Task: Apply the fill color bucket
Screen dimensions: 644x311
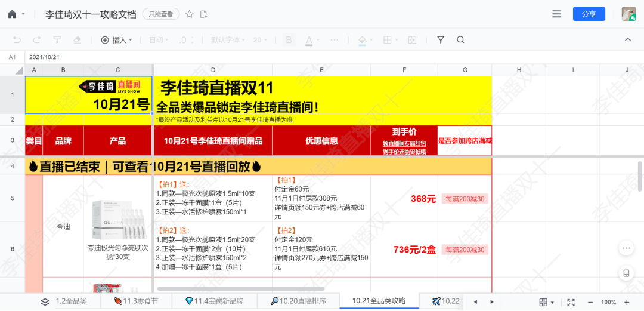Action: tap(363, 40)
